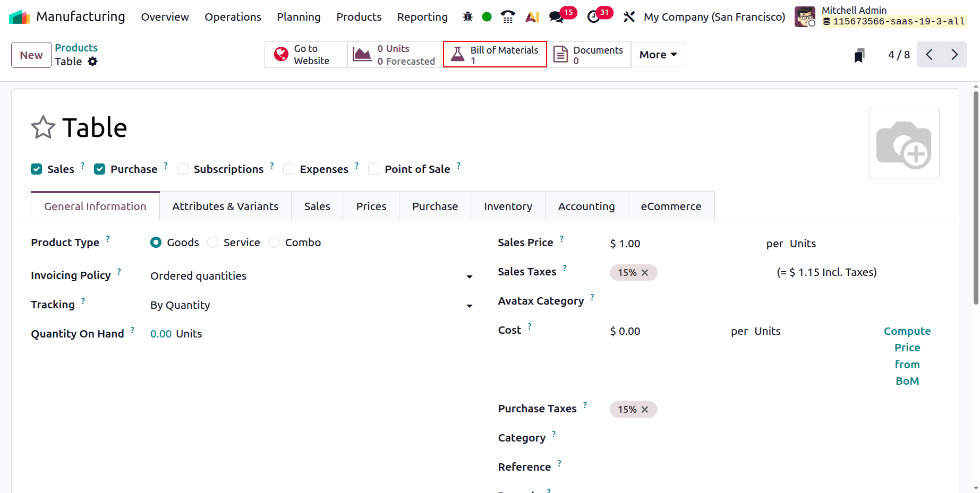Image resolution: width=980 pixels, height=493 pixels.
Task: Open the tools wrench icon
Action: click(629, 17)
